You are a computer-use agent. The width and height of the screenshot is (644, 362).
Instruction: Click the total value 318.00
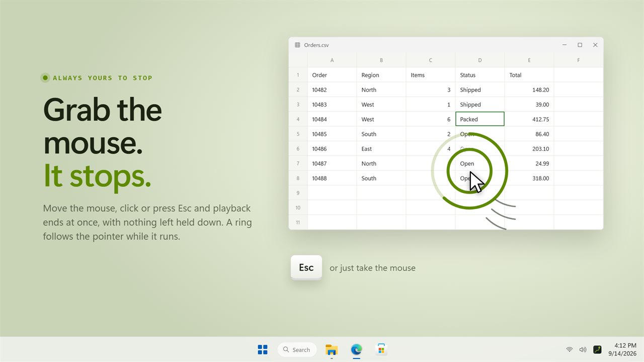tap(529, 178)
